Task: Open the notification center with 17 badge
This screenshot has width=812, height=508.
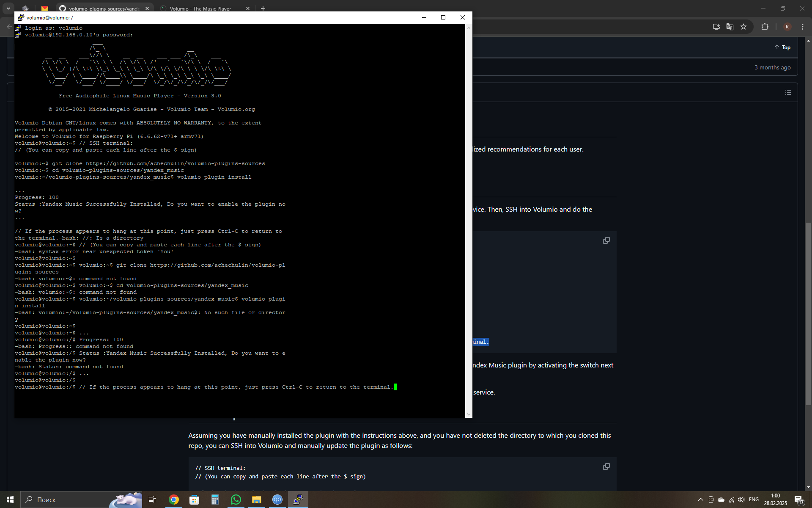Action: click(799, 500)
